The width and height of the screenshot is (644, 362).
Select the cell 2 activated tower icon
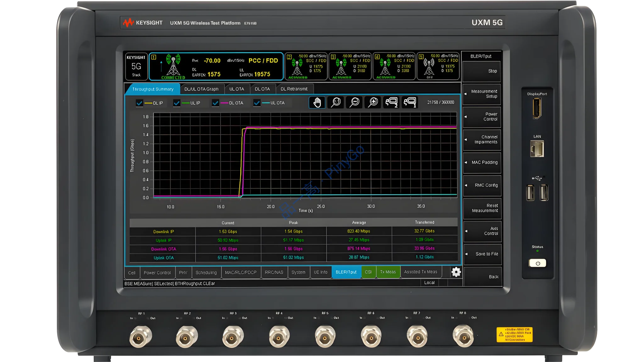297,67
